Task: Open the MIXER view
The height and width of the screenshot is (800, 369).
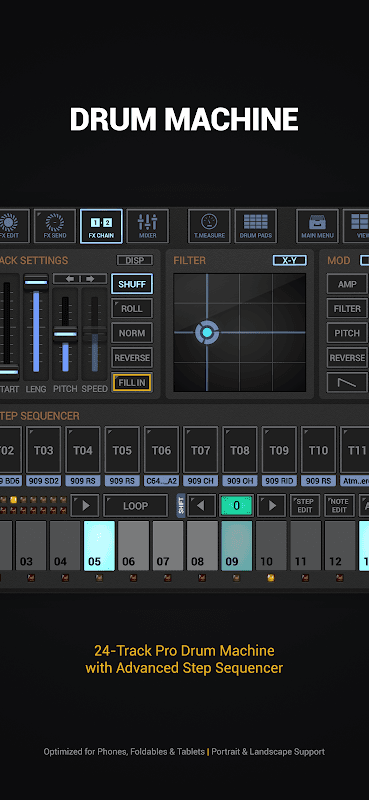Action: (147, 226)
